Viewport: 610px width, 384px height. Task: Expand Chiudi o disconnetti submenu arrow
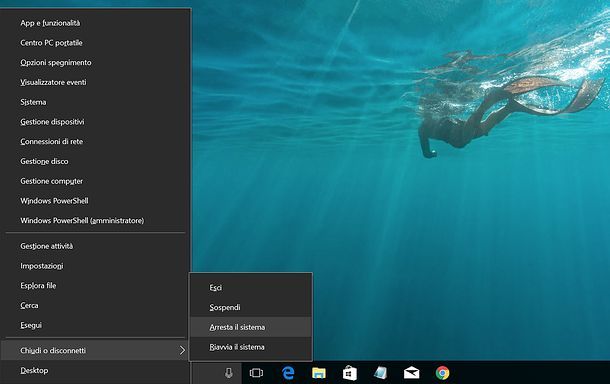(182, 351)
